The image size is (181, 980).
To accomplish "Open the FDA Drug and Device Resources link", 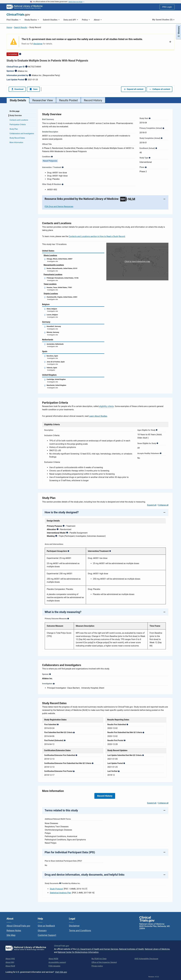I will point(59,207).
